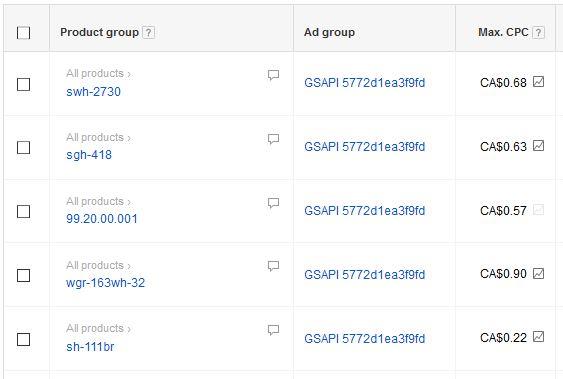Check the box for sh-111br row
The width and height of the screenshot is (563, 379).
click(x=23, y=340)
